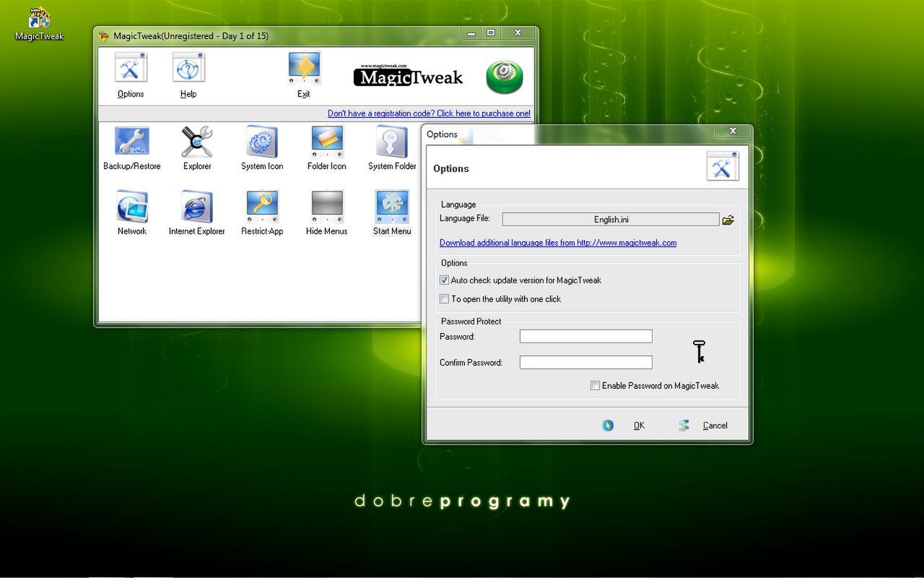Browse for language file folder icon

pyautogui.click(x=728, y=220)
